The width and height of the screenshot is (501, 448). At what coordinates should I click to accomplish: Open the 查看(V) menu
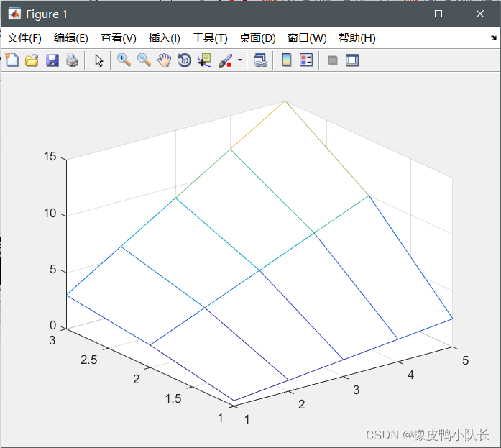[x=118, y=38]
